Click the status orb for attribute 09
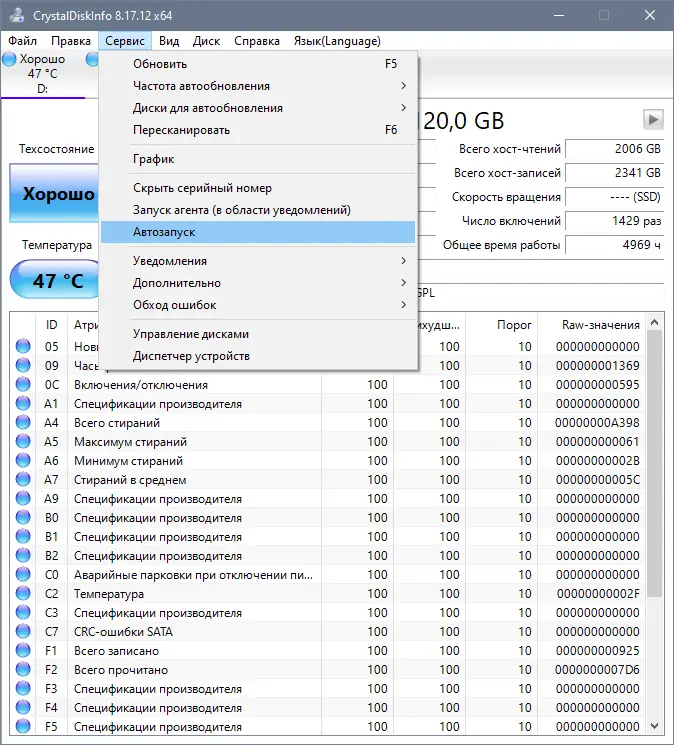The width and height of the screenshot is (674, 745). [x=23, y=365]
